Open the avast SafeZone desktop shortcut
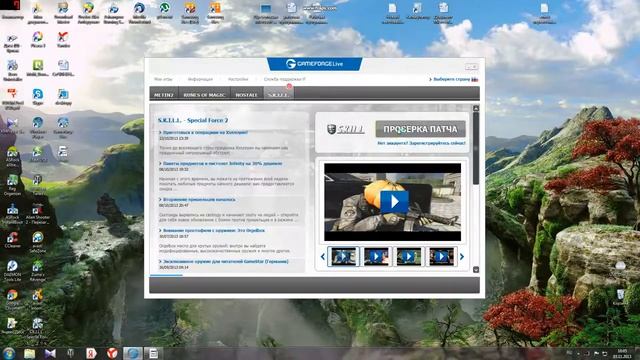Screen dimensions: 640x360 (38, 242)
